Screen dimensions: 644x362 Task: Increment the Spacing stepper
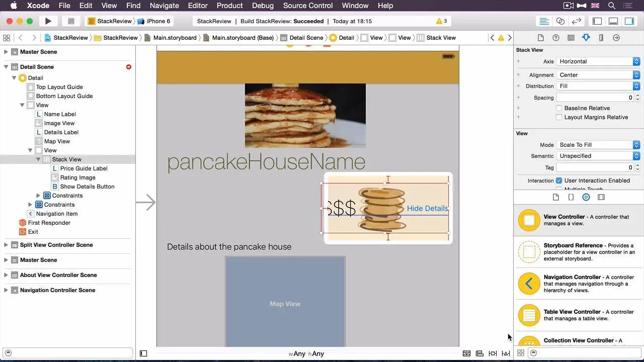[636, 95]
